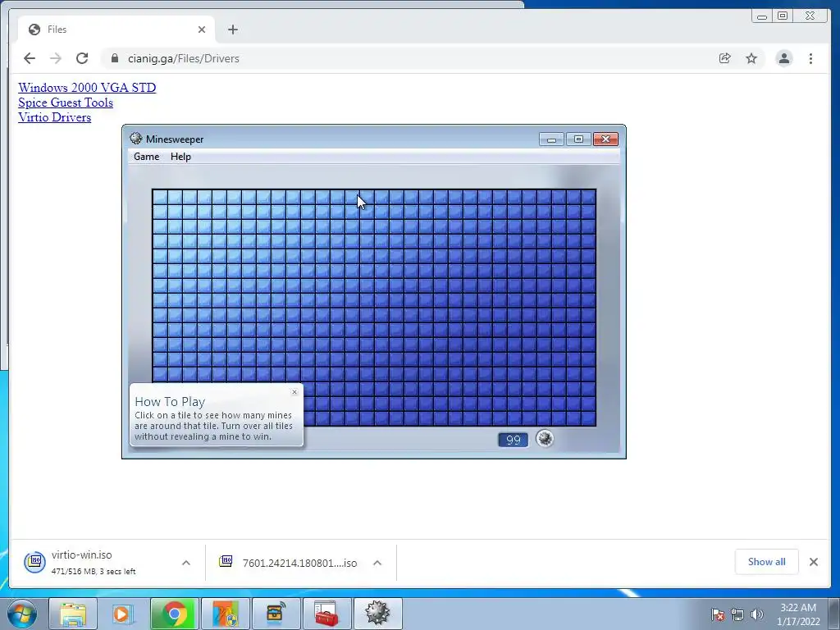Image resolution: width=840 pixels, height=630 pixels.
Task: Dismiss the Chrome downloads bar
Action: [x=813, y=561]
